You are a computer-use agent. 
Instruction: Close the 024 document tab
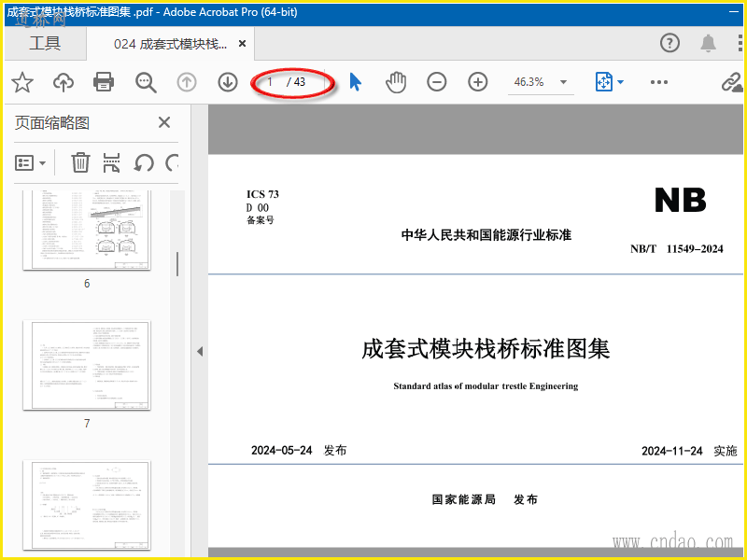coord(242,44)
